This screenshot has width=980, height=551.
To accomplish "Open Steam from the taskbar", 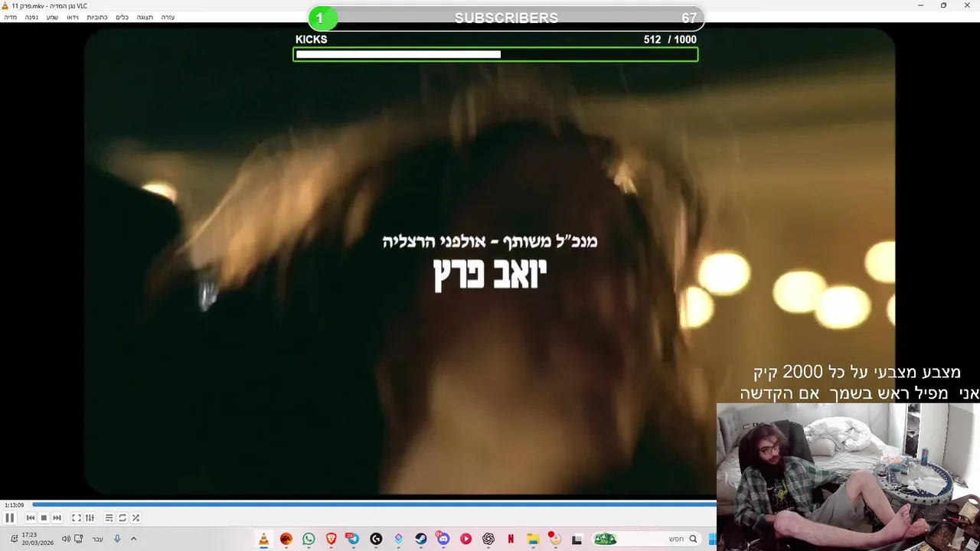I will pyautogui.click(x=421, y=539).
